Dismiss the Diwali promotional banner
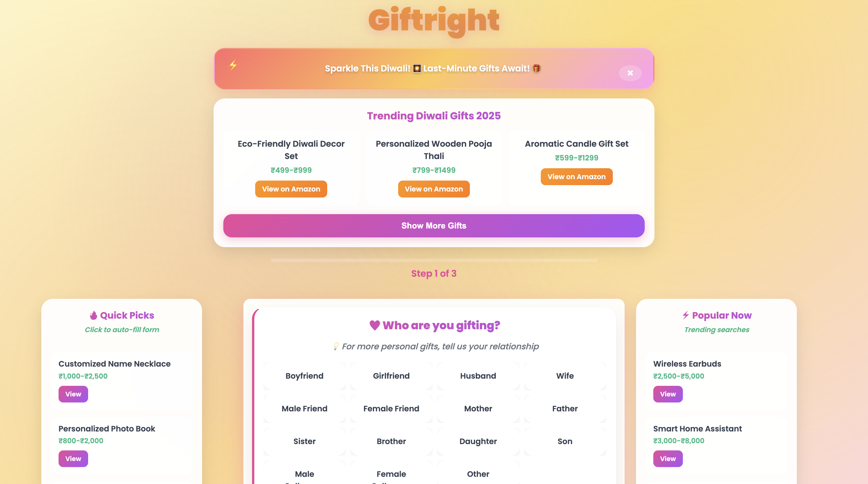The height and width of the screenshot is (484, 868). pos(630,73)
